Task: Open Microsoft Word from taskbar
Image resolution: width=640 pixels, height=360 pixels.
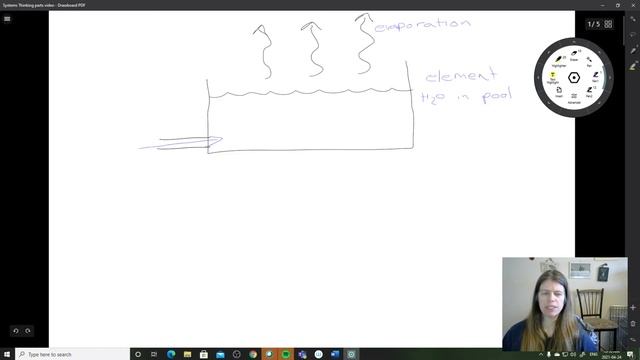Action: 335,354
